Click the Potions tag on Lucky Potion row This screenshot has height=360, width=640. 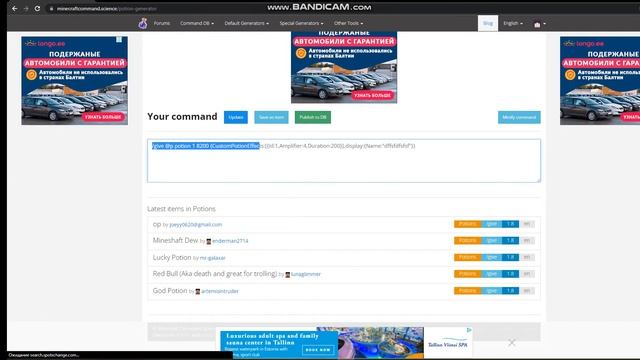(x=468, y=257)
